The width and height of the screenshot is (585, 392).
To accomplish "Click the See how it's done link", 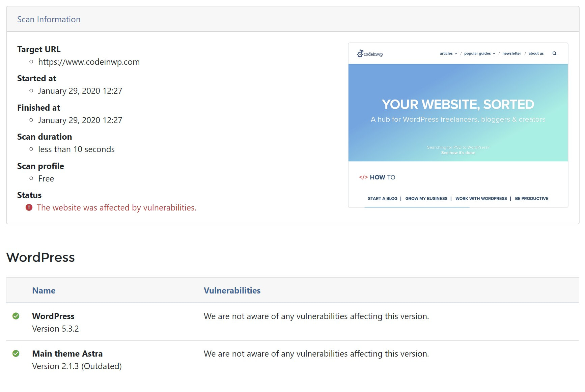I will [458, 152].
